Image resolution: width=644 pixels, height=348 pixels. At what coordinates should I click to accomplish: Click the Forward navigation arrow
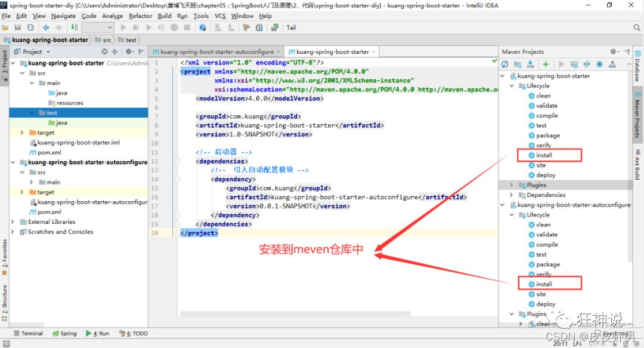tap(58, 27)
